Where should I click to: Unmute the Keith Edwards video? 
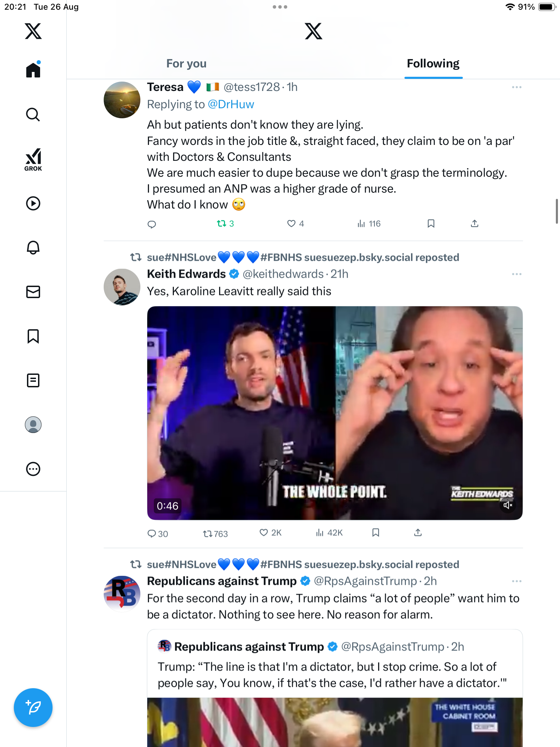(507, 506)
